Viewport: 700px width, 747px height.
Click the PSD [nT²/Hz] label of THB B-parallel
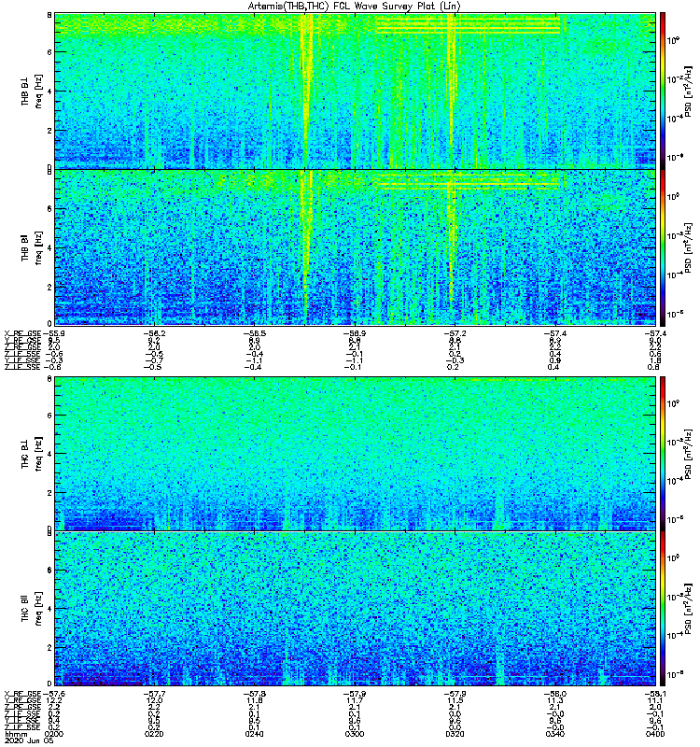tap(688, 247)
